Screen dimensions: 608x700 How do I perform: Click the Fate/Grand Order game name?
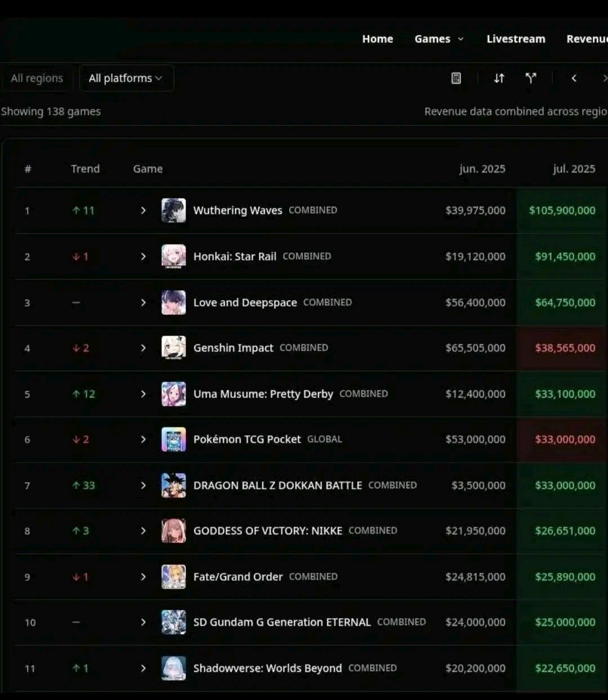(x=238, y=577)
